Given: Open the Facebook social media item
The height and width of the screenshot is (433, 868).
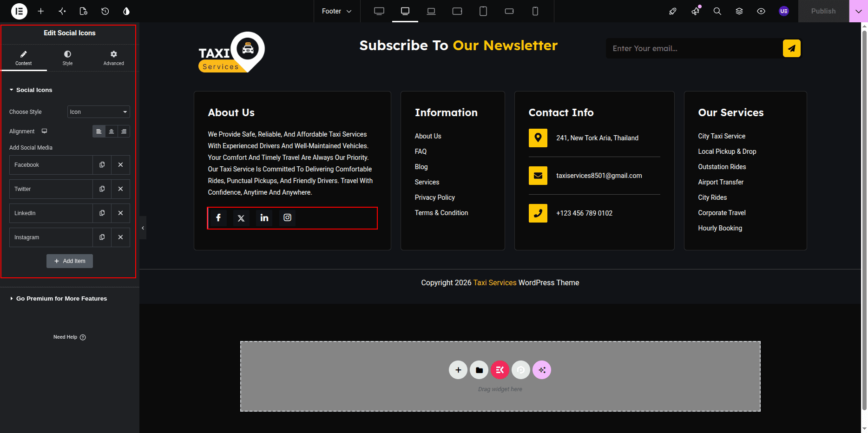Looking at the screenshot, I should coord(51,165).
